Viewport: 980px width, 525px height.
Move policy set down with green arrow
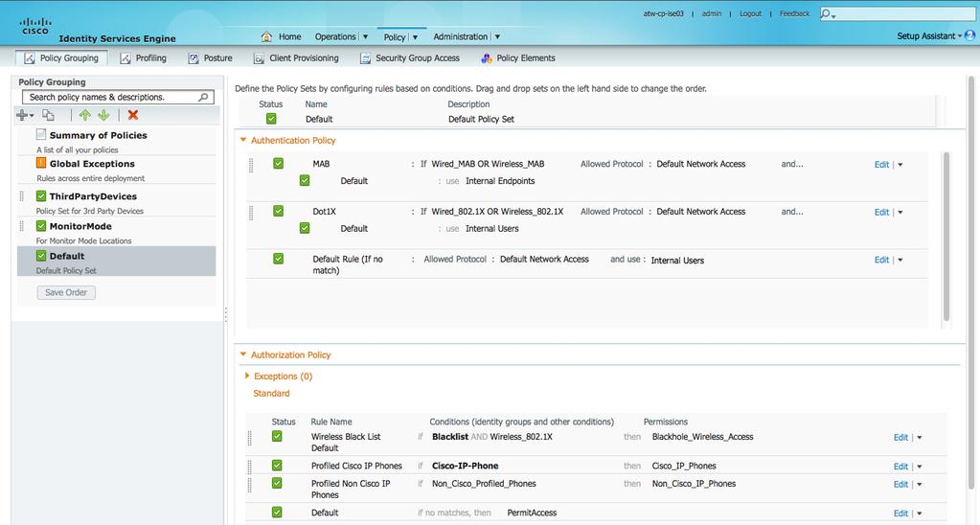click(x=103, y=115)
